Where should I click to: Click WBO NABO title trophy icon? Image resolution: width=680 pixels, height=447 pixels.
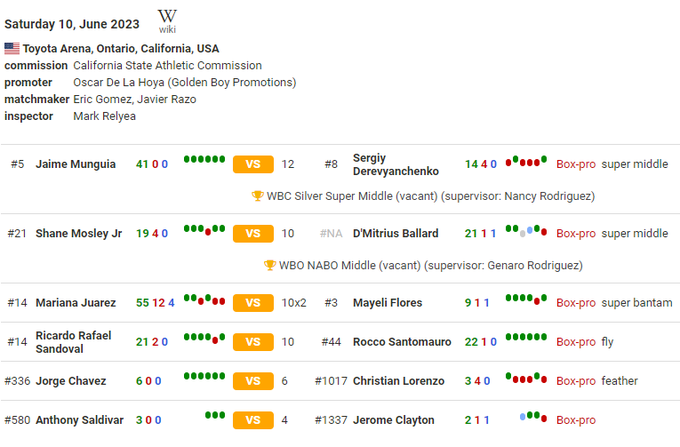270,265
